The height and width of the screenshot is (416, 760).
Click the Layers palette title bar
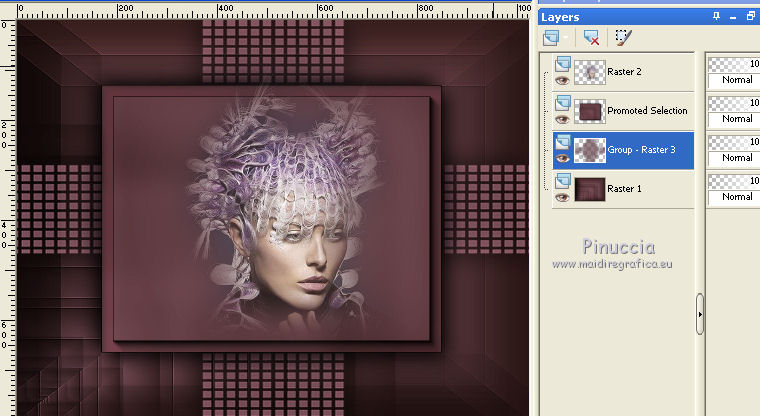[649, 17]
